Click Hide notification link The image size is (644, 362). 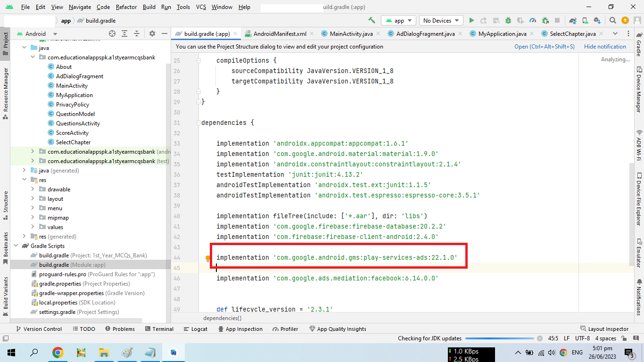[x=605, y=47]
